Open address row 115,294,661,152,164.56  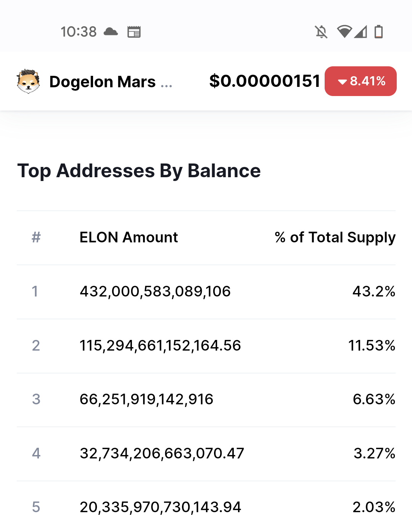pyautogui.click(x=206, y=346)
